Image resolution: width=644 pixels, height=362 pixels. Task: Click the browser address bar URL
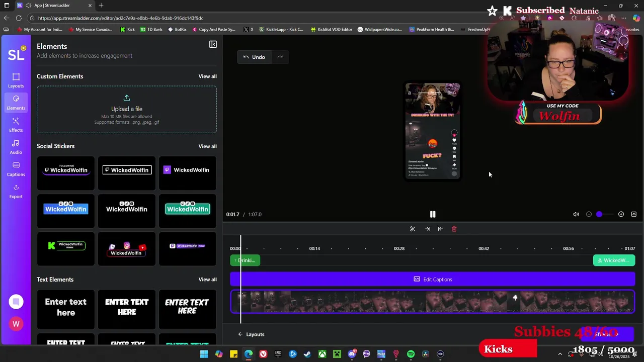pos(121,18)
